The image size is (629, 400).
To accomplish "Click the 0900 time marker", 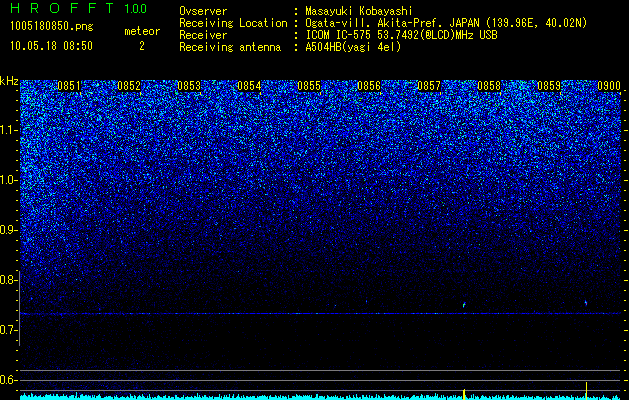I will 609,86.
